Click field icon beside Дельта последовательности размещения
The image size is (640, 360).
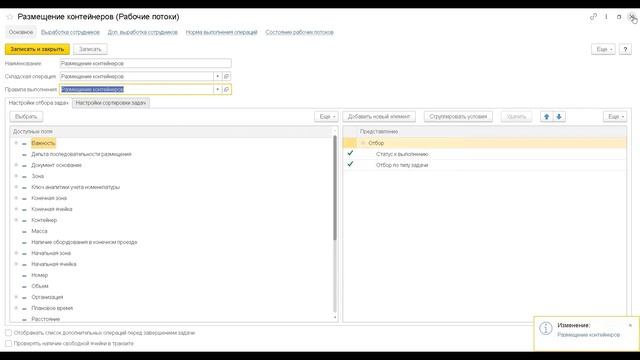click(x=24, y=155)
